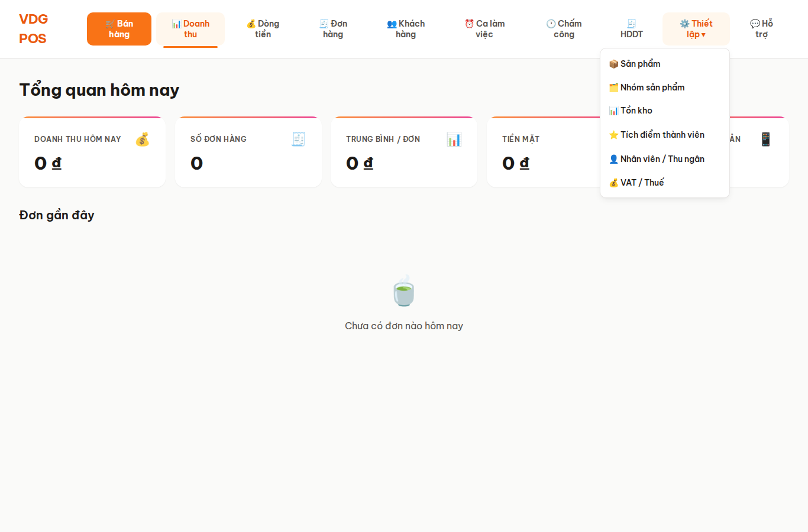Open the HDDT e-invoice tab
The width and height of the screenshot is (808, 532).
pyautogui.click(x=632, y=29)
